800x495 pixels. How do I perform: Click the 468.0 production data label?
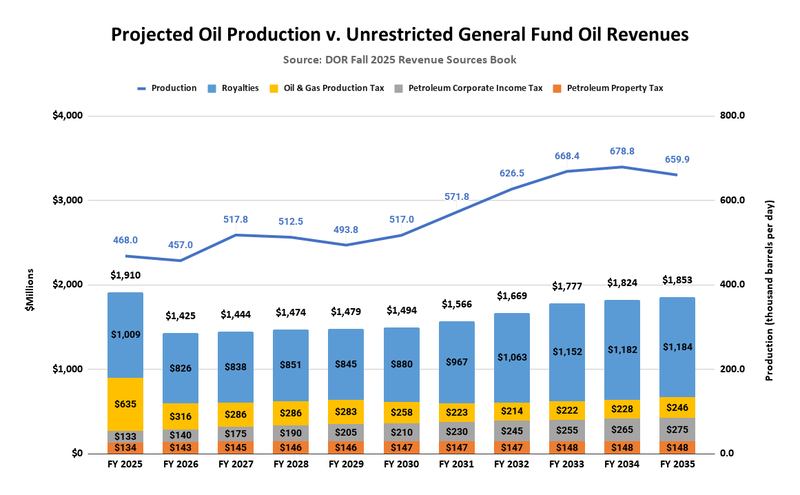point(125,240)
